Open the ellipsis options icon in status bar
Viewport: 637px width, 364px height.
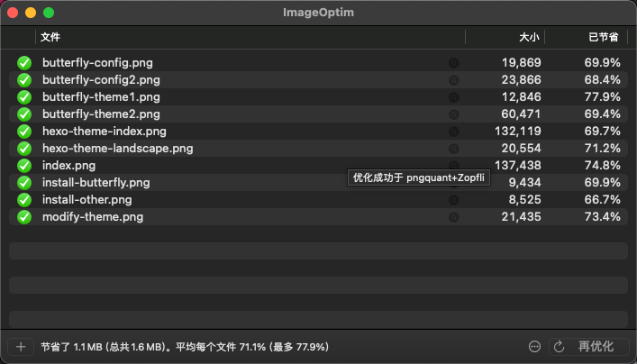point(534,347)
